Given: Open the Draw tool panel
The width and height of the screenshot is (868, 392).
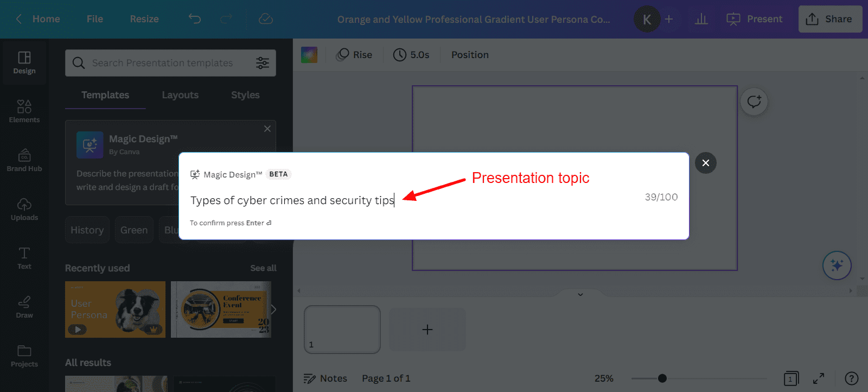Looking at the screenshot, I should click(24, 307).
